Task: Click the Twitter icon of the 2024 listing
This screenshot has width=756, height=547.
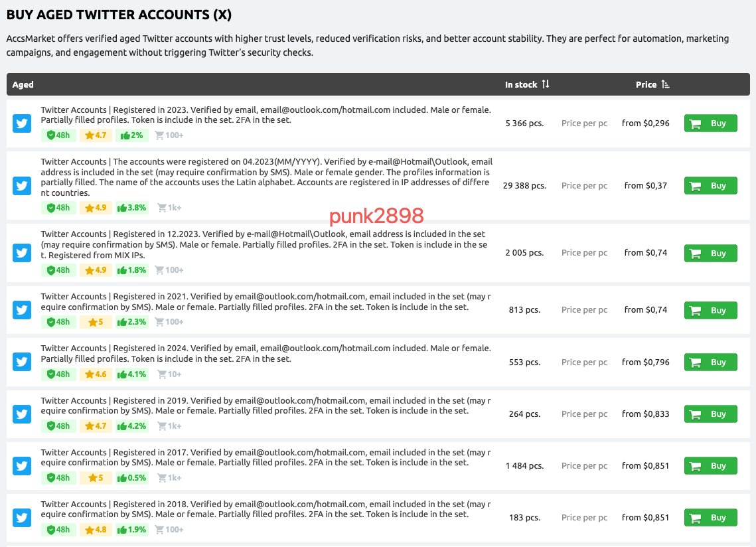Action: [22, 362]
